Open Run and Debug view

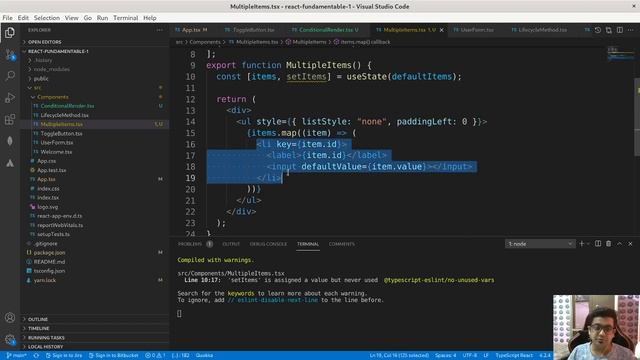tap(10, 98)
